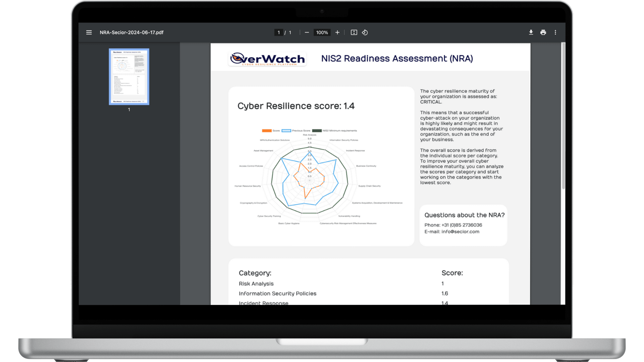The height and width of the screenshot is (362, 644).
Task: Click the phone number +31 (0)85 2736036
Action: point(462,225)
